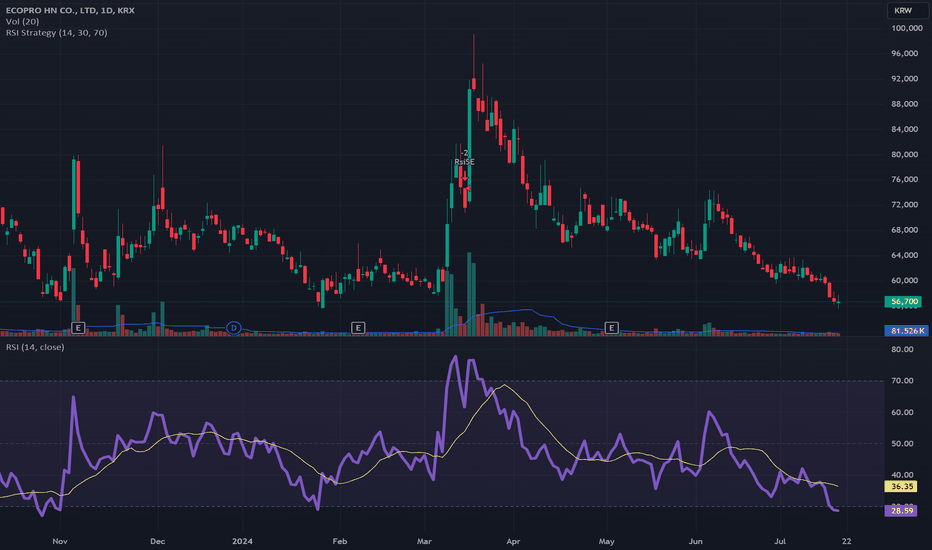Click the Nov label on time axis
The width and height of the screenshot is (932, 550).
(x=60, y=541)
